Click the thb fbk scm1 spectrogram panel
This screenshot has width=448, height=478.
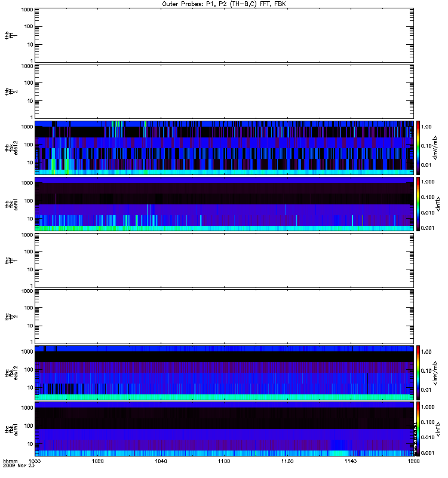click(225, 204)
